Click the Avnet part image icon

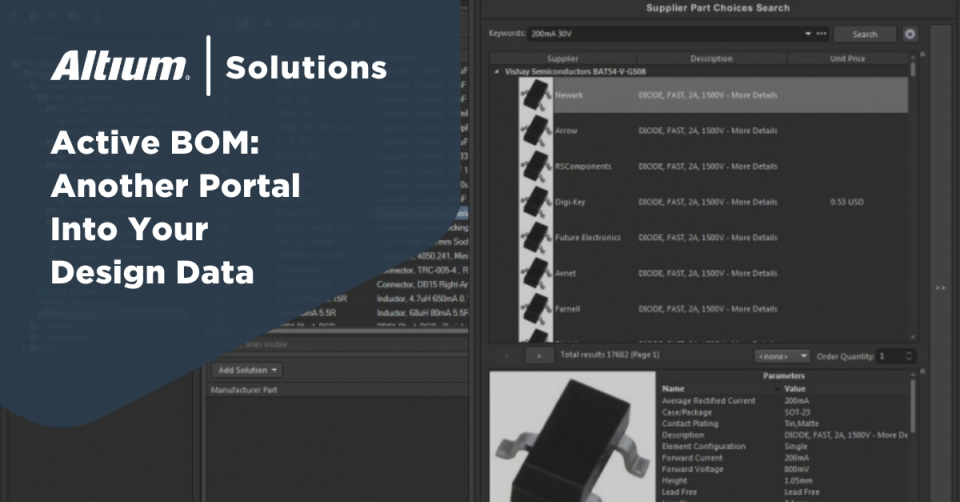535,273
